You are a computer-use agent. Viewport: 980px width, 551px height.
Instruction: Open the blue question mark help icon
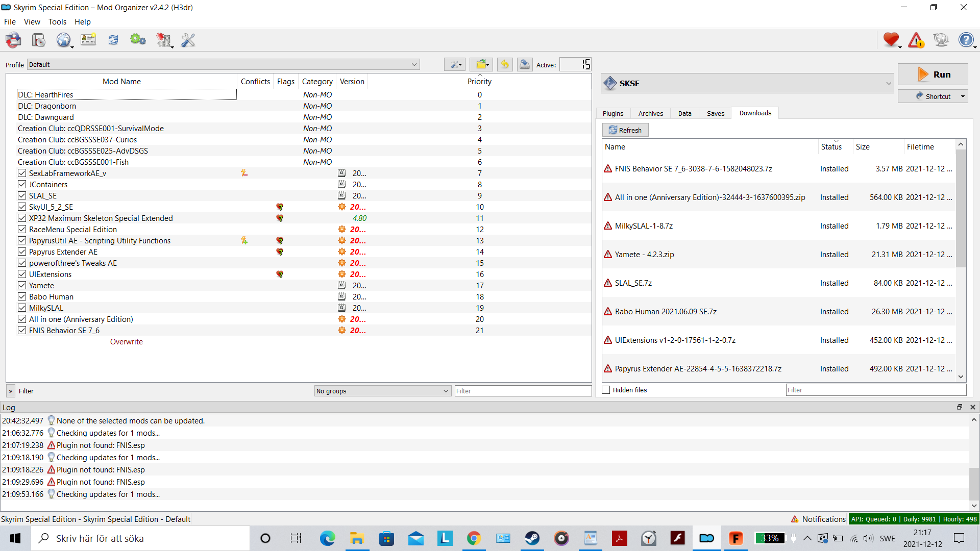point(966,40)
